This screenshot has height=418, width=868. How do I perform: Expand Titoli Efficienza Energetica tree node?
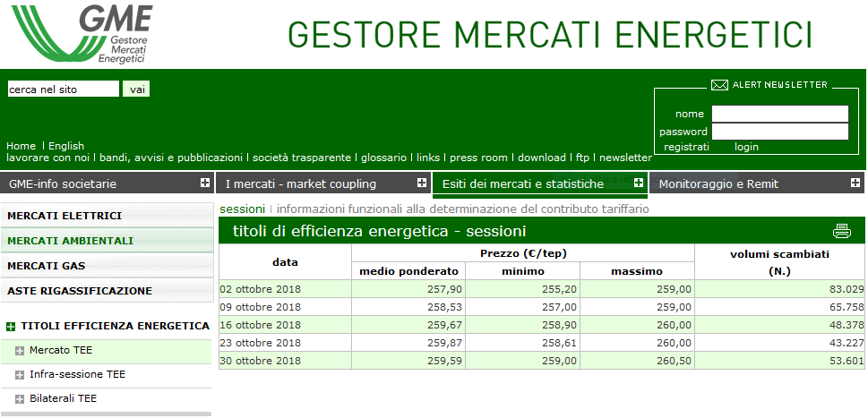pyautogui.click(x=11, y=327)
